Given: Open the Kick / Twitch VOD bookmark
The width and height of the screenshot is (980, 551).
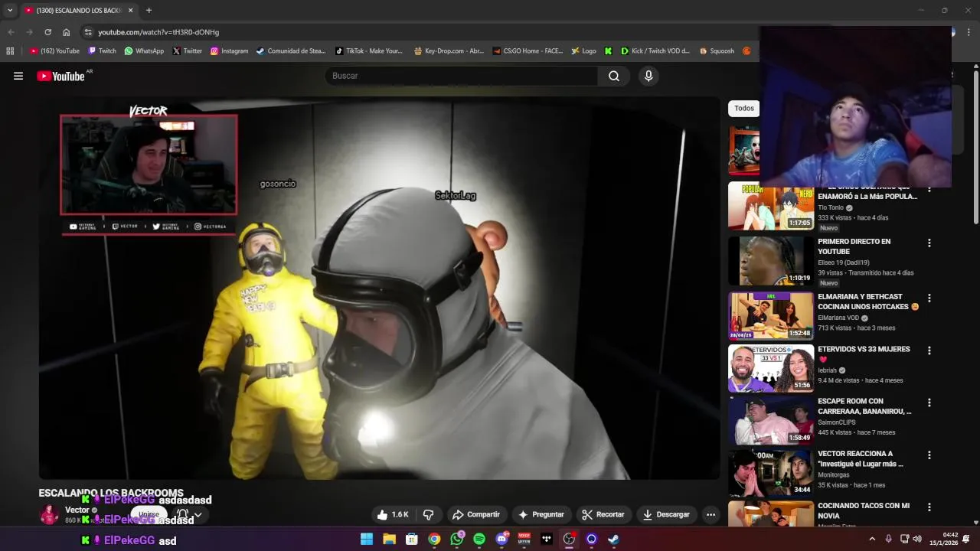Looking at the screenshot, I should click(x=655, y=51).
